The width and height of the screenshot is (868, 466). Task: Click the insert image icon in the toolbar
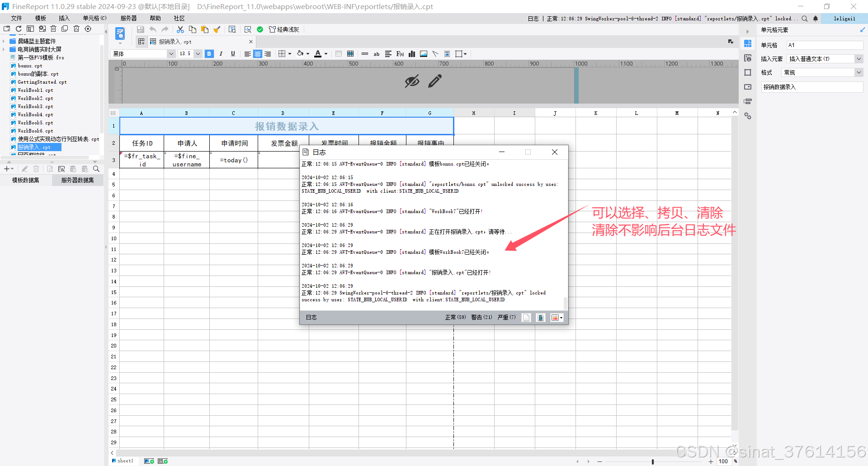pos(424,54)
